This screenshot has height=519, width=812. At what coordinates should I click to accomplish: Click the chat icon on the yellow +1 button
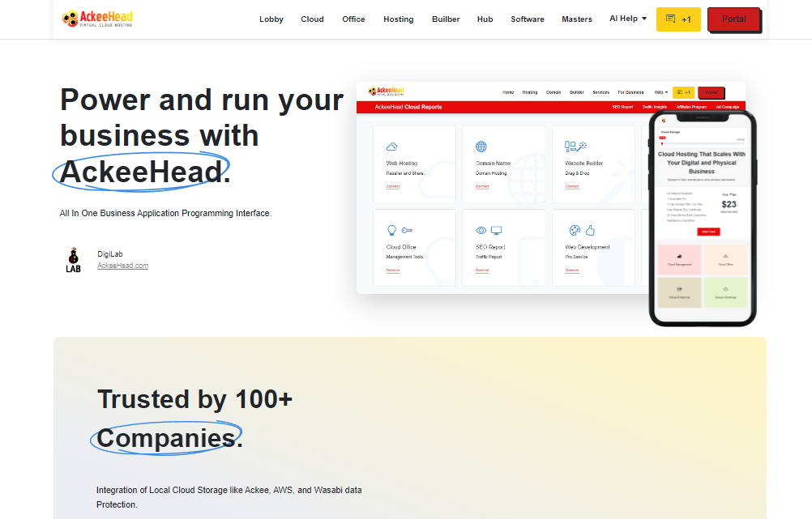point(670,19)
